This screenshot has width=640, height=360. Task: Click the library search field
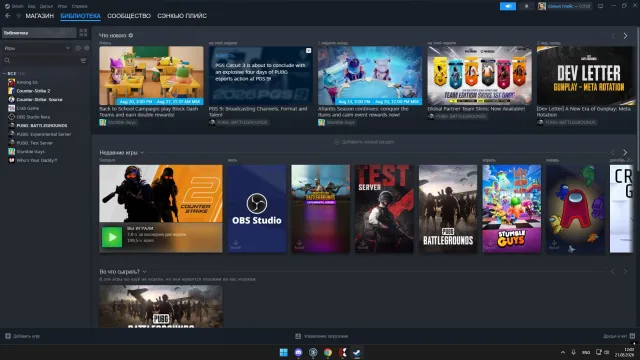tap(41, 60)
